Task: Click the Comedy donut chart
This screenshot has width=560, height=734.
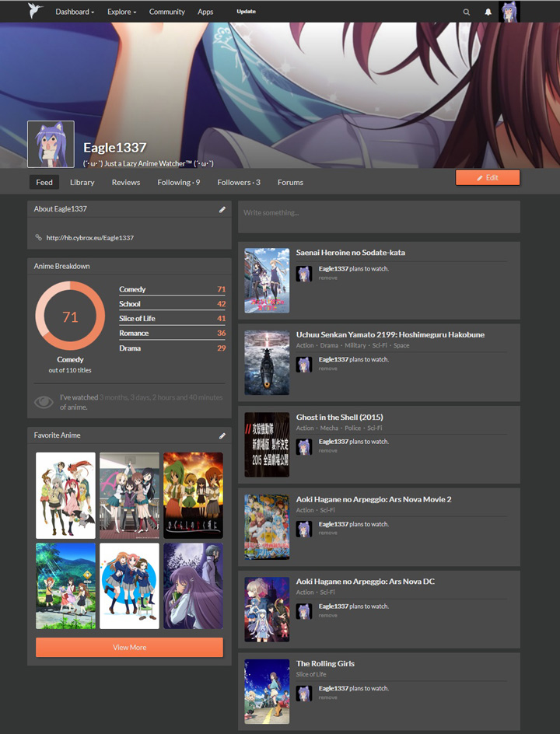Action: tap(70, 316)
